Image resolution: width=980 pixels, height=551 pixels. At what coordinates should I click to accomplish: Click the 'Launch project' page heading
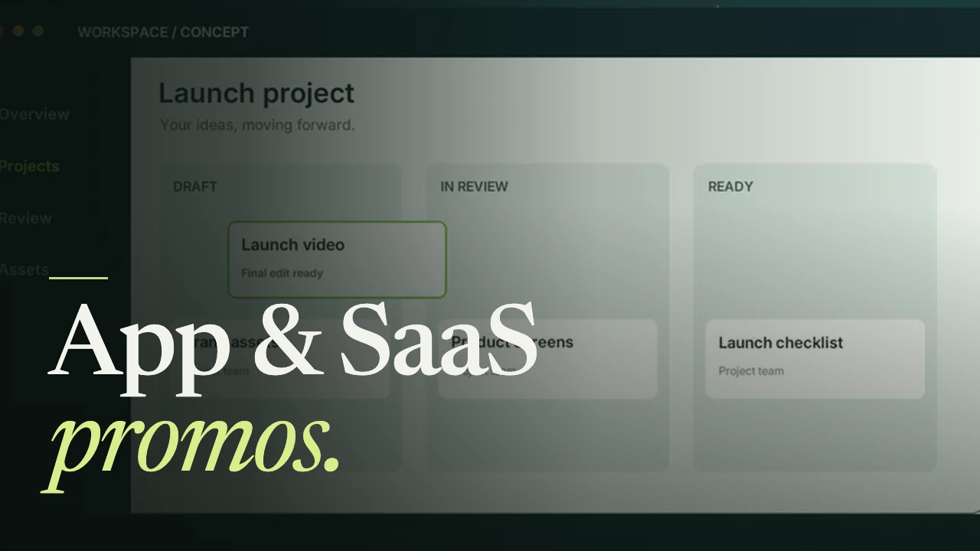[256, 93]
